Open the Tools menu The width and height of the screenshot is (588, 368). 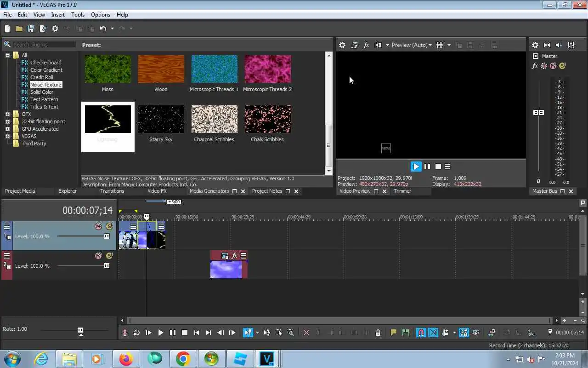pos(78,15)
